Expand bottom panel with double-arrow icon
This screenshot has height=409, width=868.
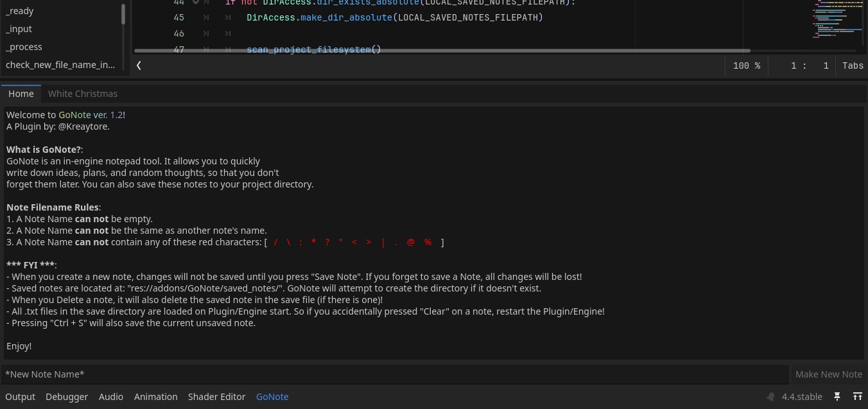point(857,397)
